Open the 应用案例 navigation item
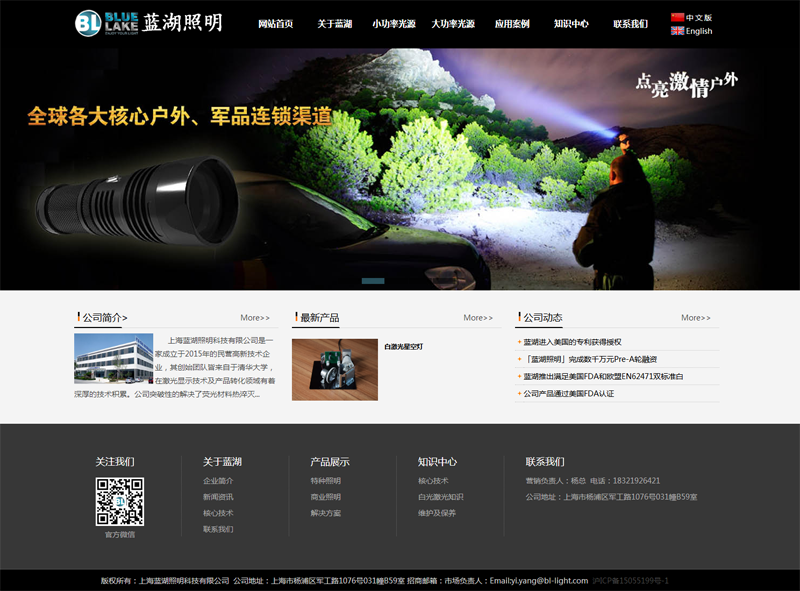The width and height of the screenshot is (800, 591). 512,24
